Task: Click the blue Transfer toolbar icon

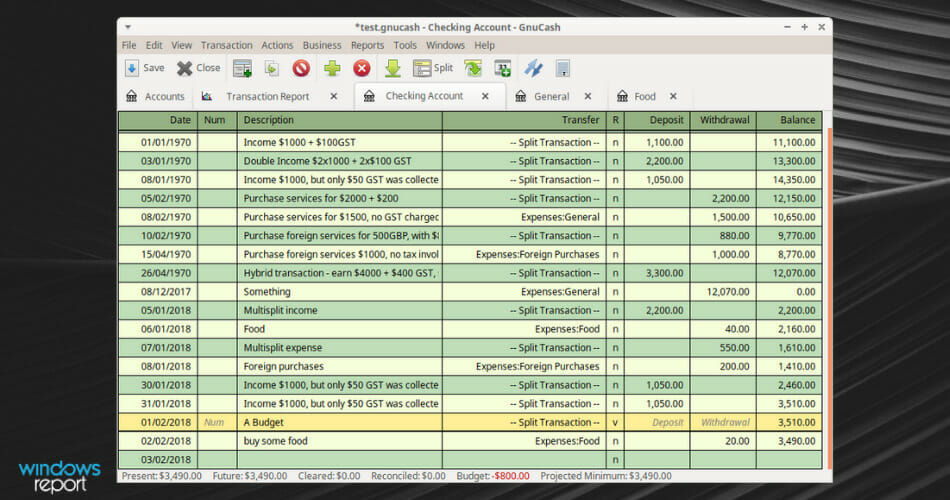Action: pyautogui.click(x=533, y=68)
